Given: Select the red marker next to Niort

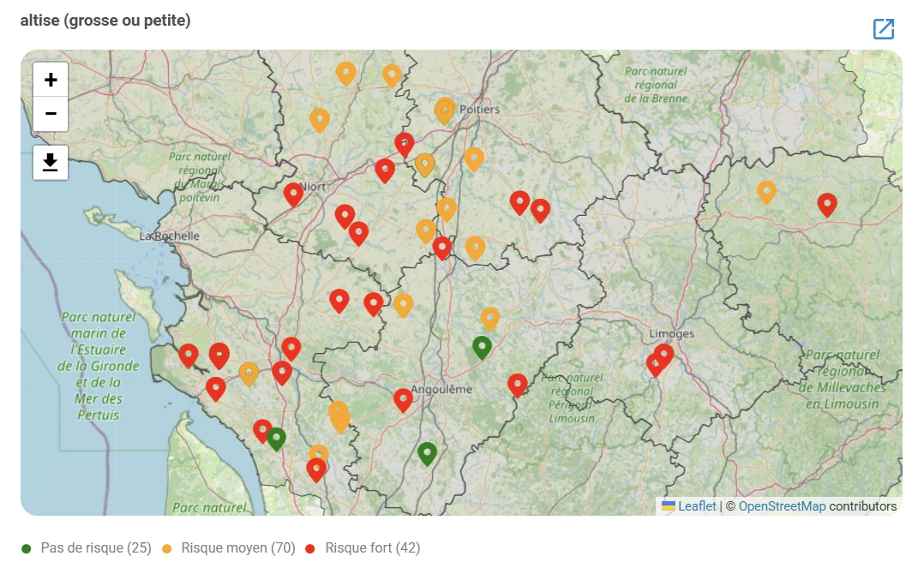Looking at the screenshot, I should (293, 194).
